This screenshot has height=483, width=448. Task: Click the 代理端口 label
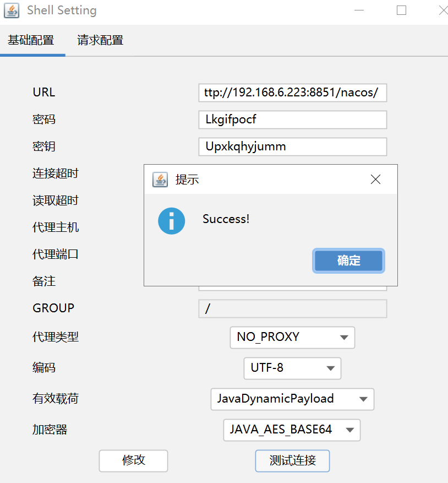(56, 254)
